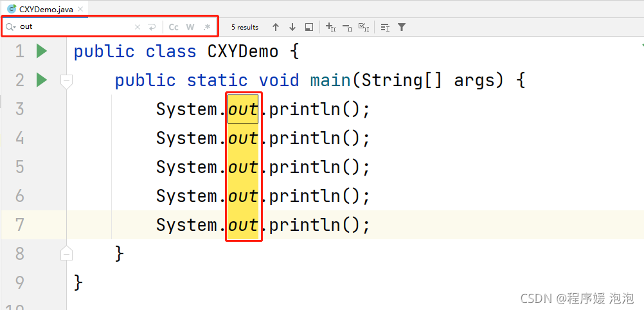Click the new line icon in search field
The image size is (644, 310).
click(152, 27)
